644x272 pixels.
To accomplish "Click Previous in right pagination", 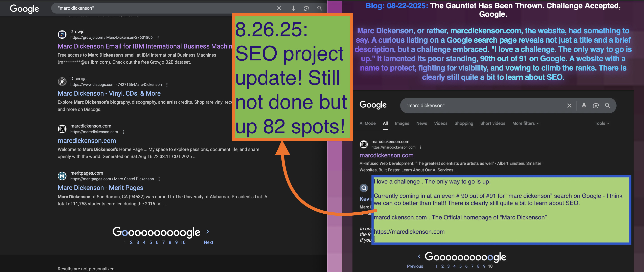I will point(415,266).
